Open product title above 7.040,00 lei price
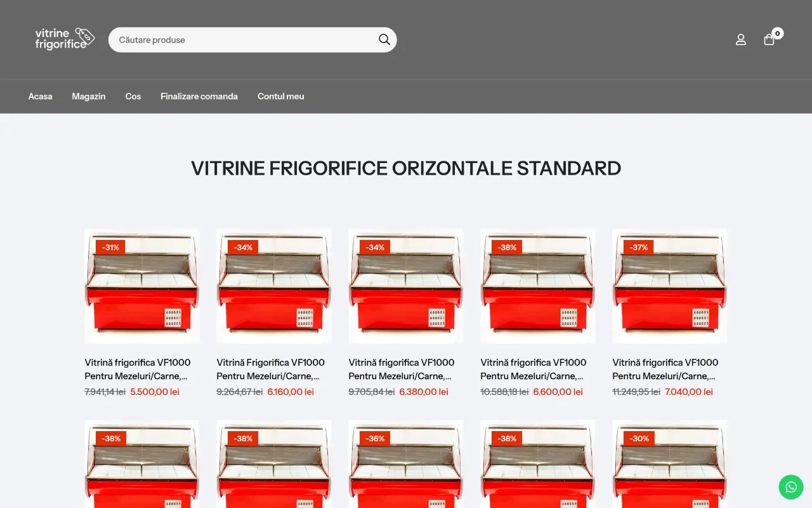Image resolution: width=812 pixels, height=508 pixels. [x=665, y=369]
